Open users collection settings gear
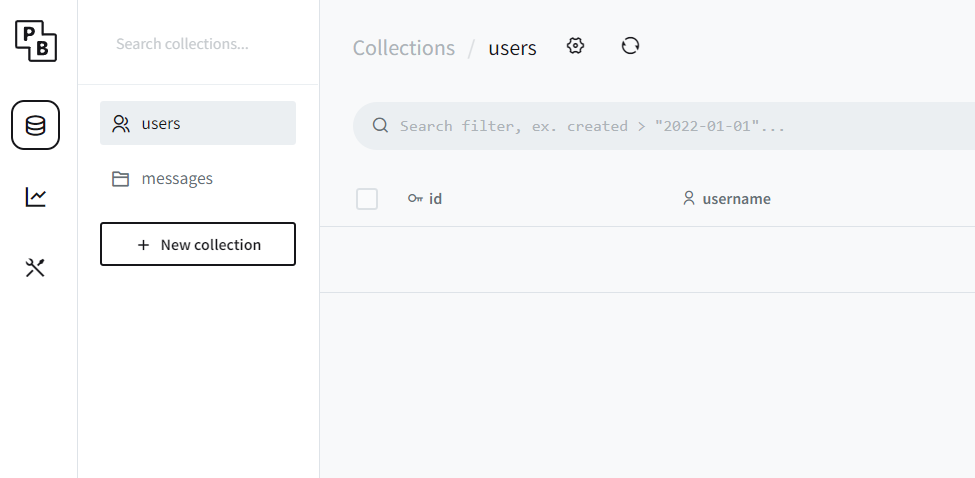Screen dimensions: 975x478 [575, 46]
